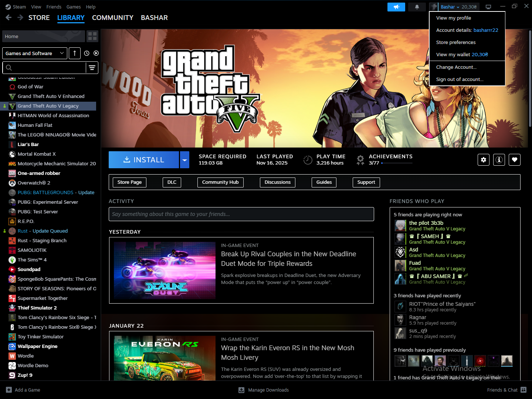Click the recent activity clock icon
The image size is (532, 399).
[x=87, y=53]
